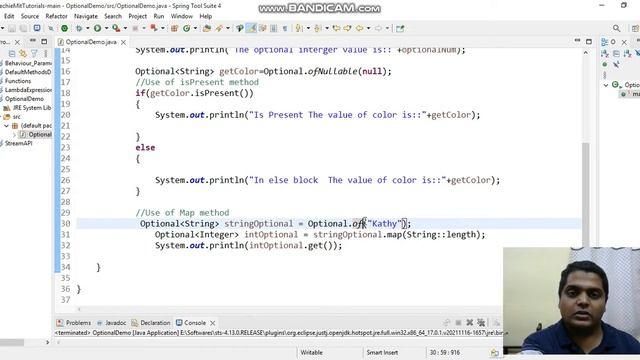
Task: Open the Project menu
Action: coord(138,16)
